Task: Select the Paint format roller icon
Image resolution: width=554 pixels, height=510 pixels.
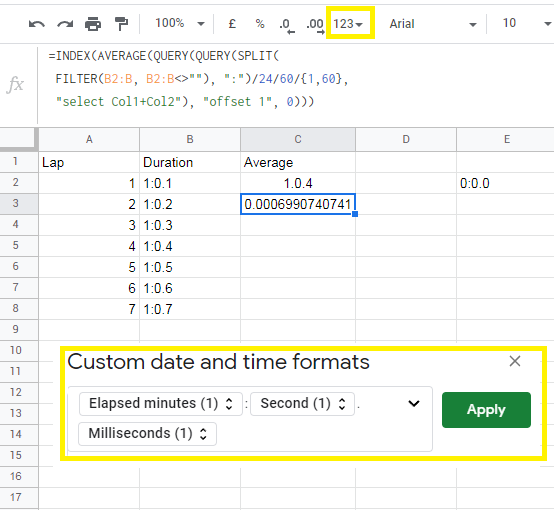Action: 122,24
